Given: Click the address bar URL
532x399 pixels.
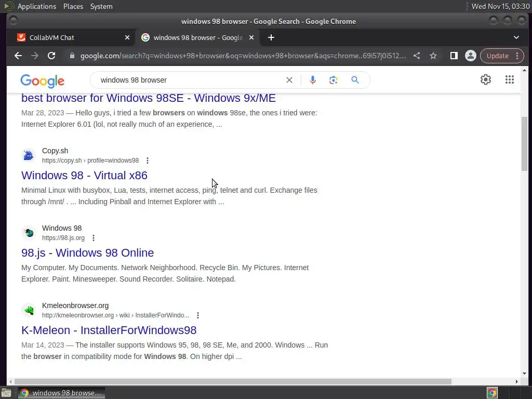Looking at the screenshot, I should point(243,56).
